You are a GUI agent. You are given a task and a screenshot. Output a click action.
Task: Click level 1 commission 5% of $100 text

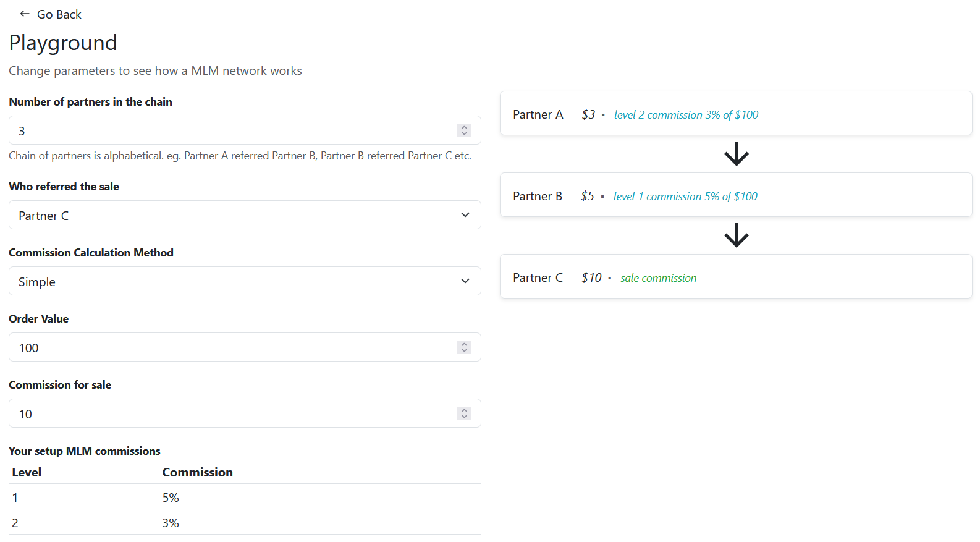685,197
